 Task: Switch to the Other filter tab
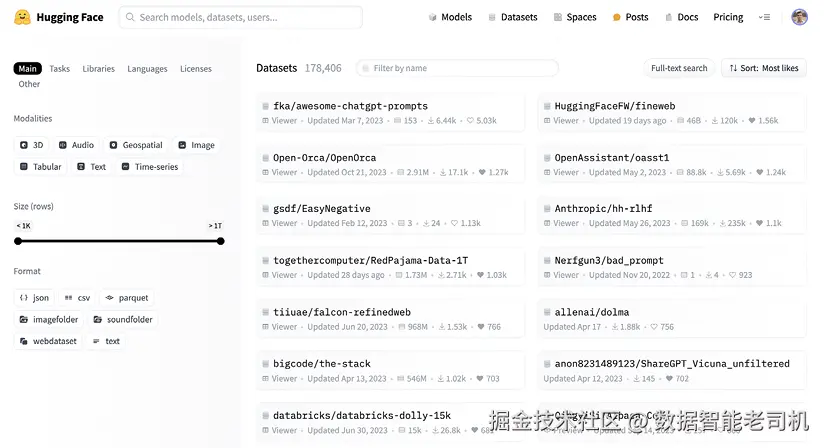29,84
